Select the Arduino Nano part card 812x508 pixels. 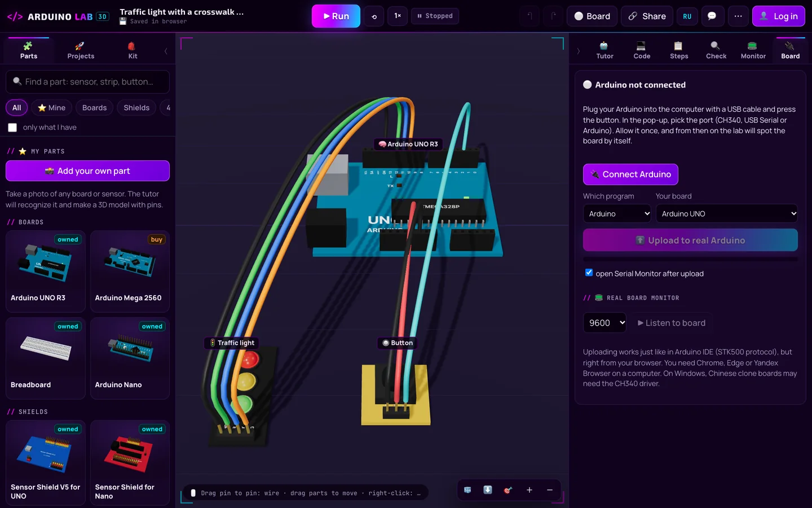[x=130, y=358]
